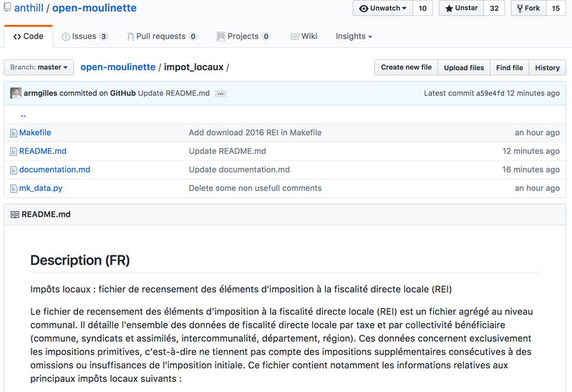The image size is (572, 392).
Task: Switch to the Issues tab
Action: (85, 36)
